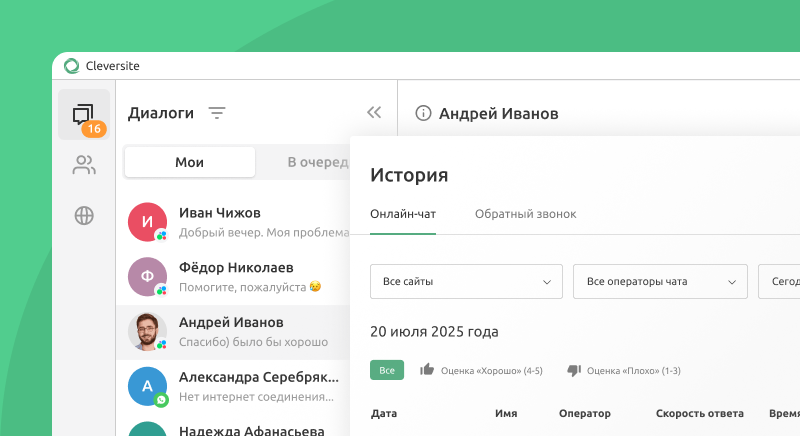Open the dialogs chat icon in sidebar
800x436 pixels.
pos(83,114)
